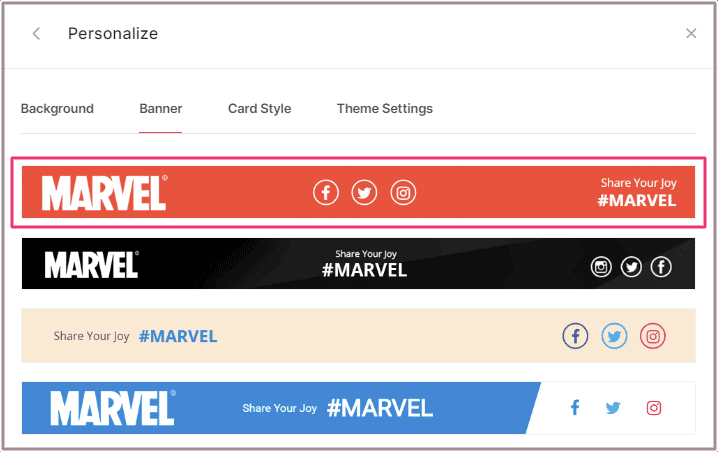718x452 pixels.
Task: Click Instagram icon in black banner
Action: pos(601,266)
